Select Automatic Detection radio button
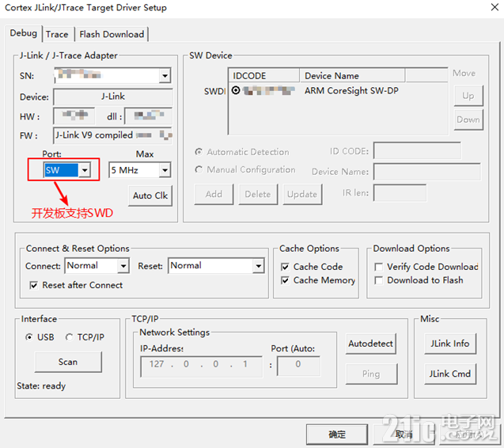Viewport: 504px width, 448px height. (x=199, y=151)
